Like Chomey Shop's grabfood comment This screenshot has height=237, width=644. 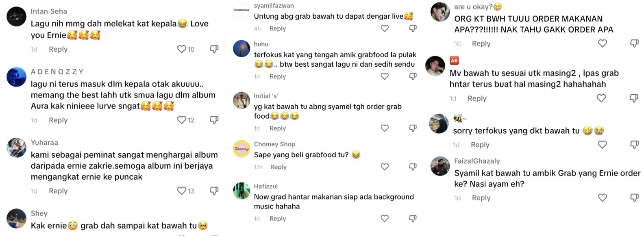385,167
